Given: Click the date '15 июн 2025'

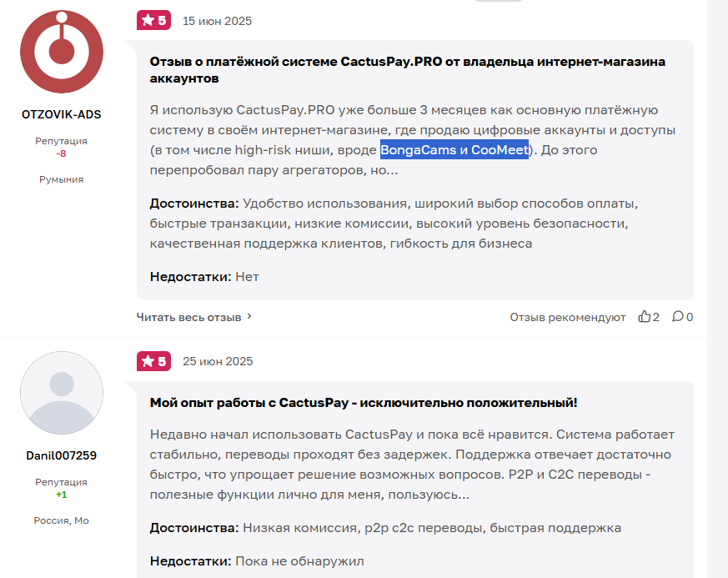Looking at the screenshot, I should [217, 21].
